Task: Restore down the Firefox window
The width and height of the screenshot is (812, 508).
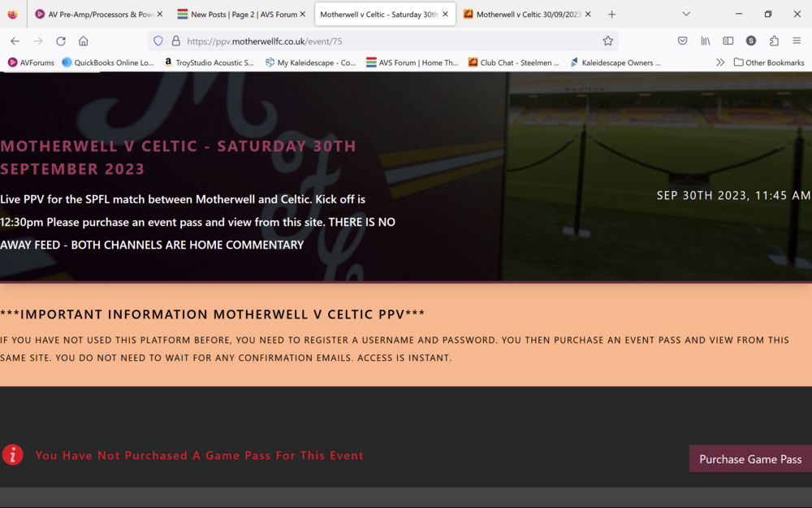Action: click(x=768, y=14)
